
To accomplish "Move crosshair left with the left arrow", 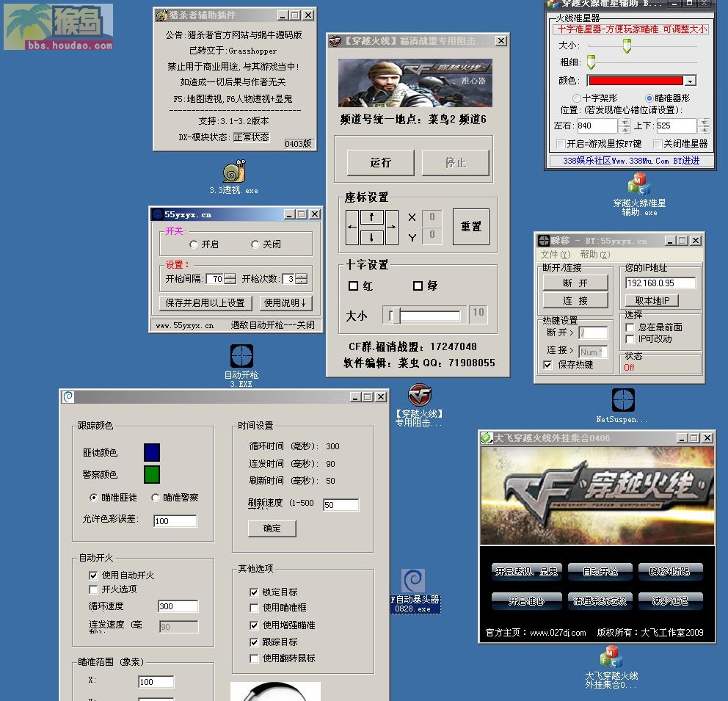I will [x=352, y=227].
